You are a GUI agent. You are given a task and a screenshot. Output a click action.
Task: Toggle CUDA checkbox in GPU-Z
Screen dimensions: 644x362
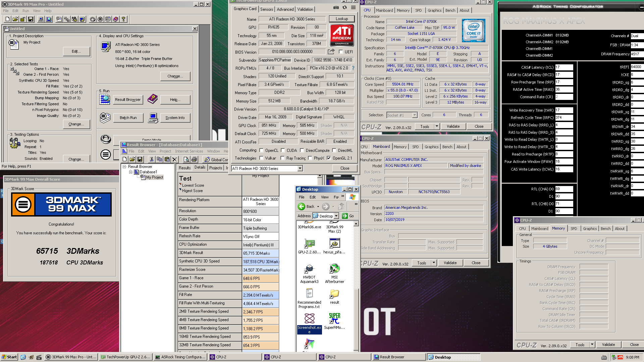(283, 150)
